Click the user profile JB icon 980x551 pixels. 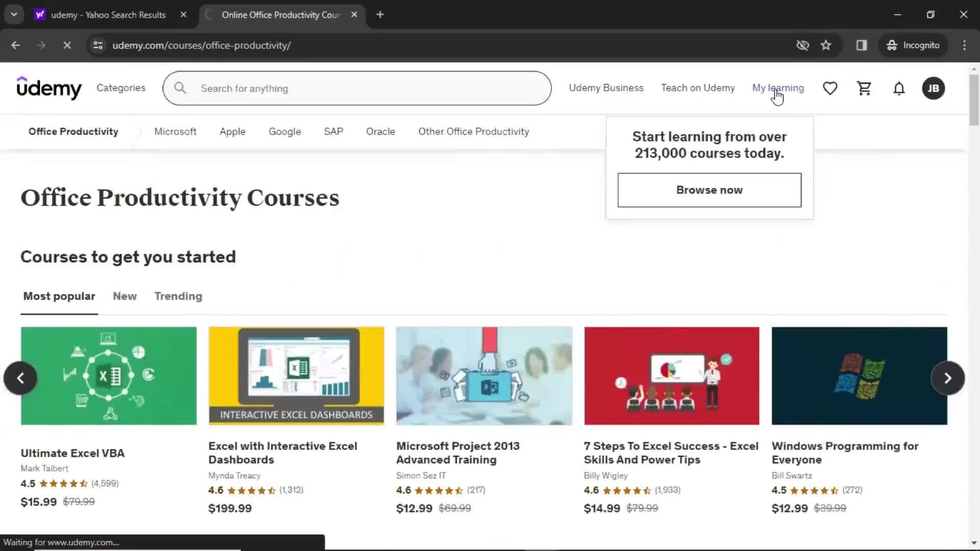(x=934, y=88)
